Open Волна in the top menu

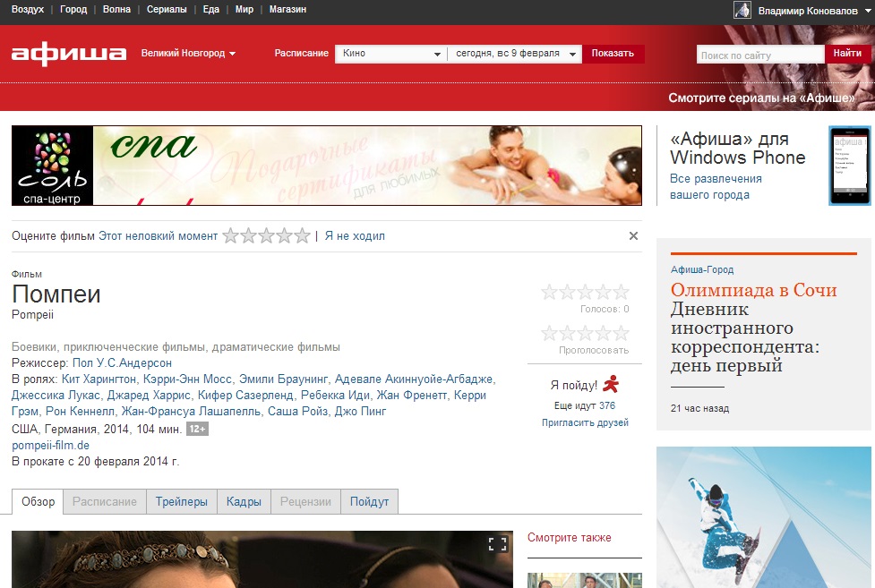116,10
